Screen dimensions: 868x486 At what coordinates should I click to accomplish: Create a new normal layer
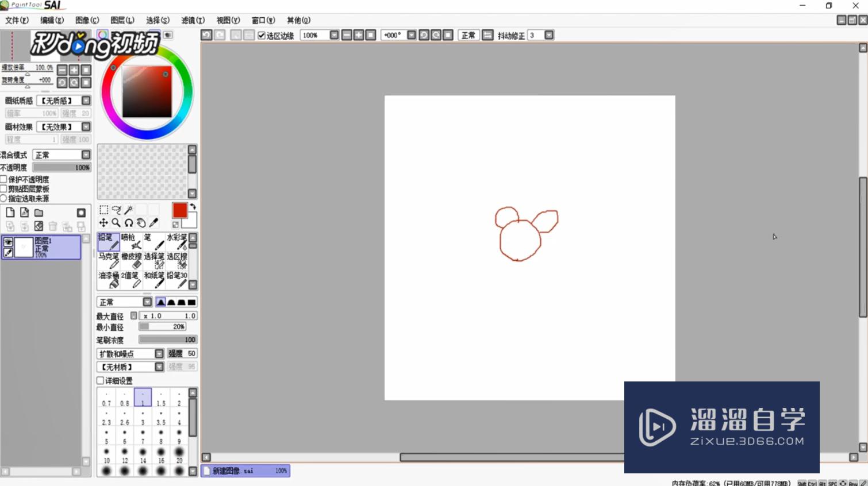pos(10,213)
